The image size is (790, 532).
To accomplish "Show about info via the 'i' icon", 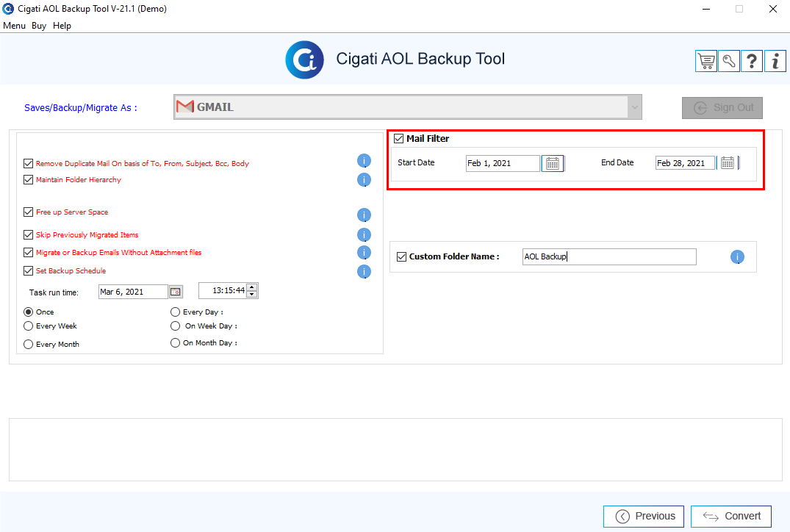I will pos(775,62).
